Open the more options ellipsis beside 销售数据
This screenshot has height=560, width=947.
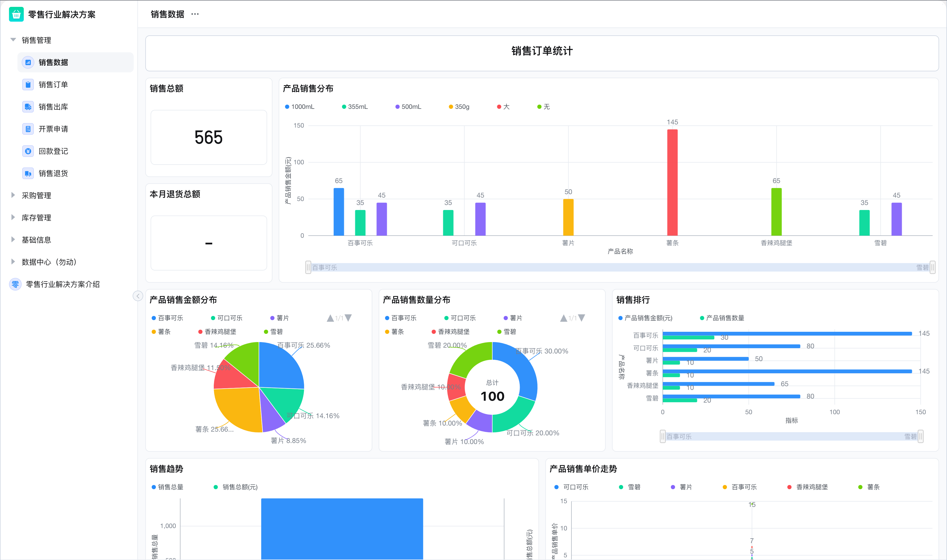(195, 14)
